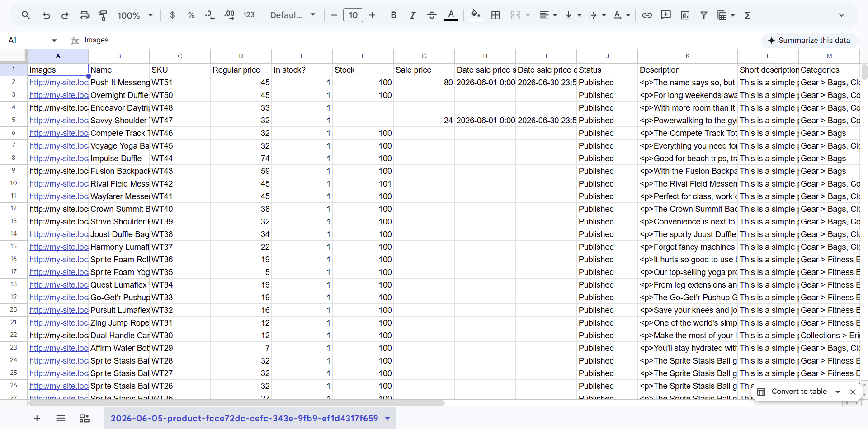Select the Paint format roller icon

click(103, 15)
